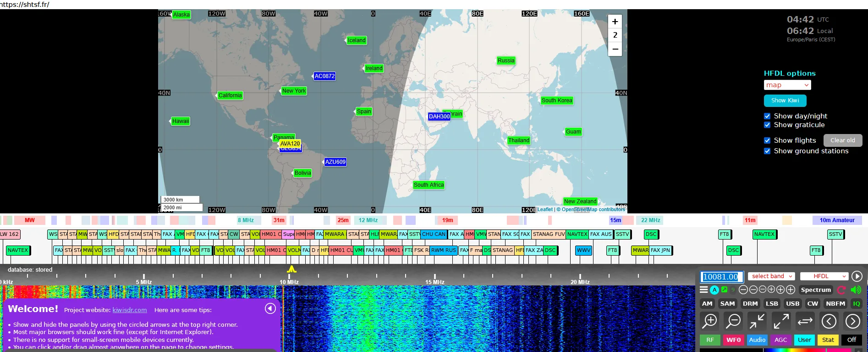Select the Stat tab
The height and width of the screenshot is (352, 868).
tap(828, 340)
